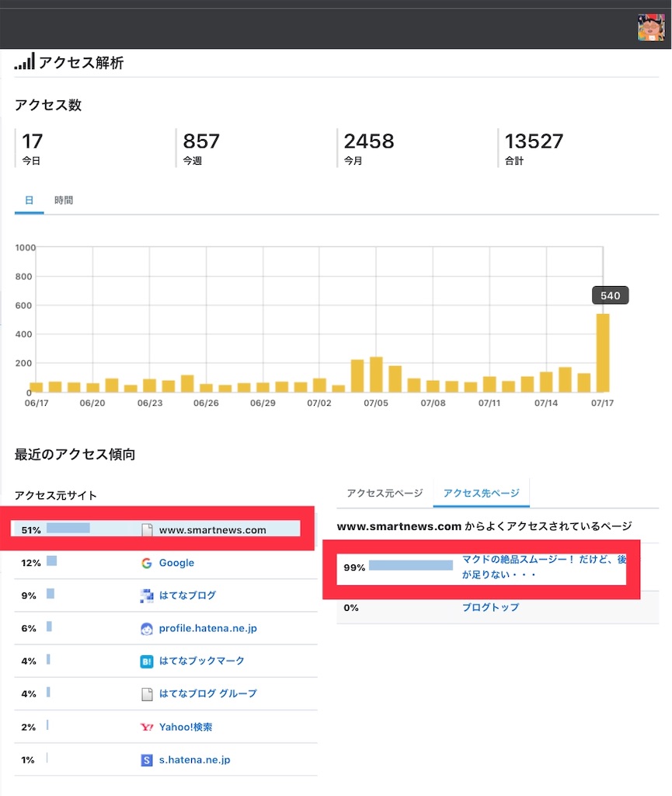This screenshot has width=672, height=796.
Task: Open the アクセス元ページ tab
Action: (385, 493)
